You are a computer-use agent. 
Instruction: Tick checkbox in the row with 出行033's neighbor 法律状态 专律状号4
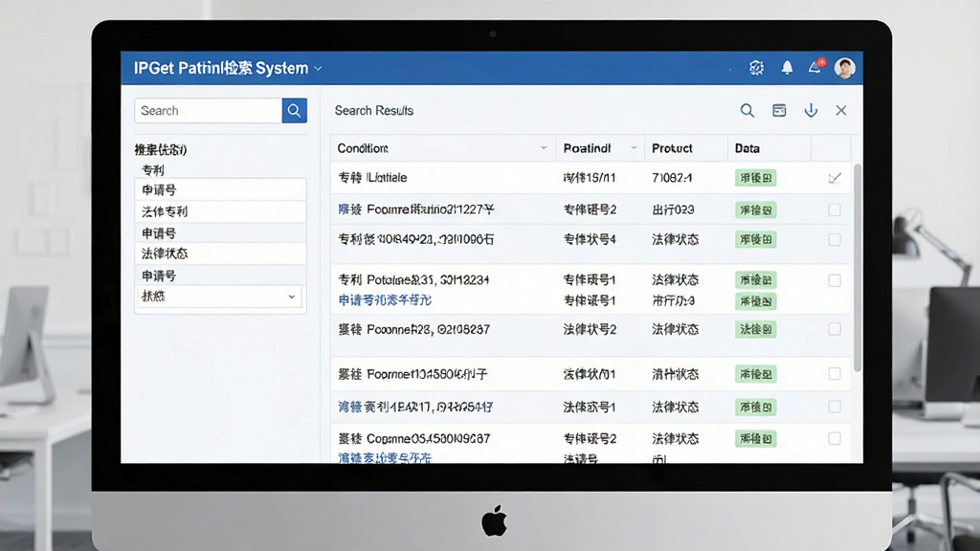click(835, 240)
